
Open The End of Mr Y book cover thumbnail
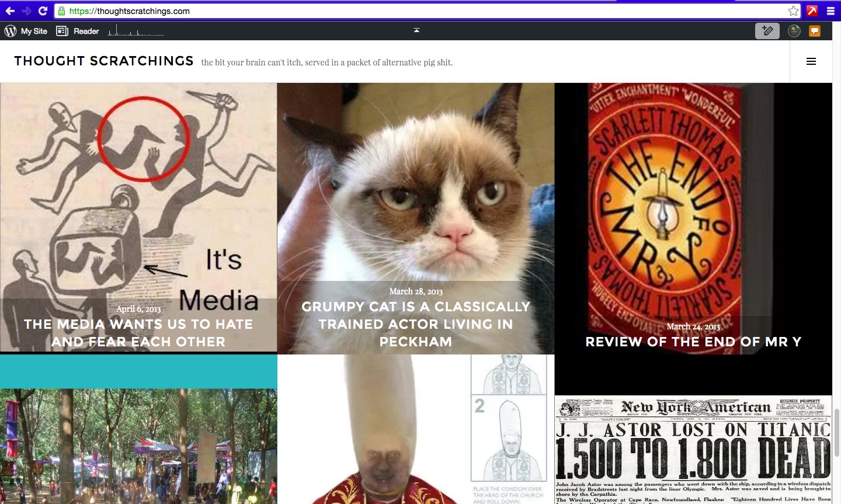point(693,218)
